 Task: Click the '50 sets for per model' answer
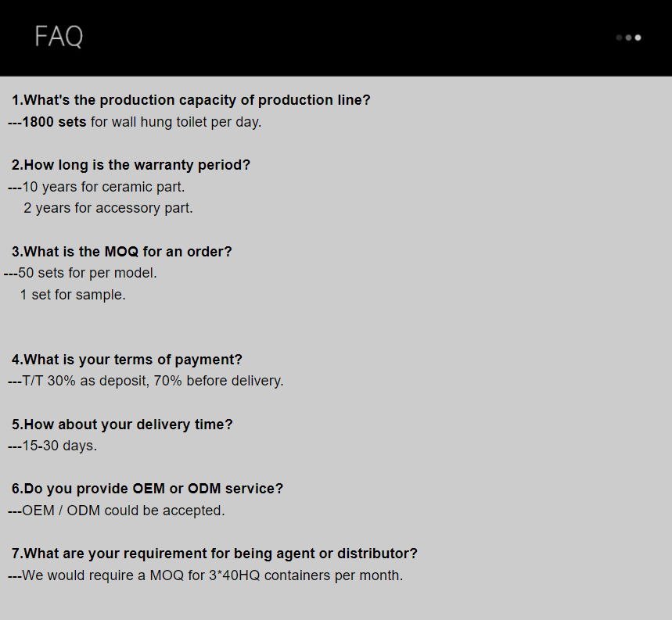click(x=88, y=273)
